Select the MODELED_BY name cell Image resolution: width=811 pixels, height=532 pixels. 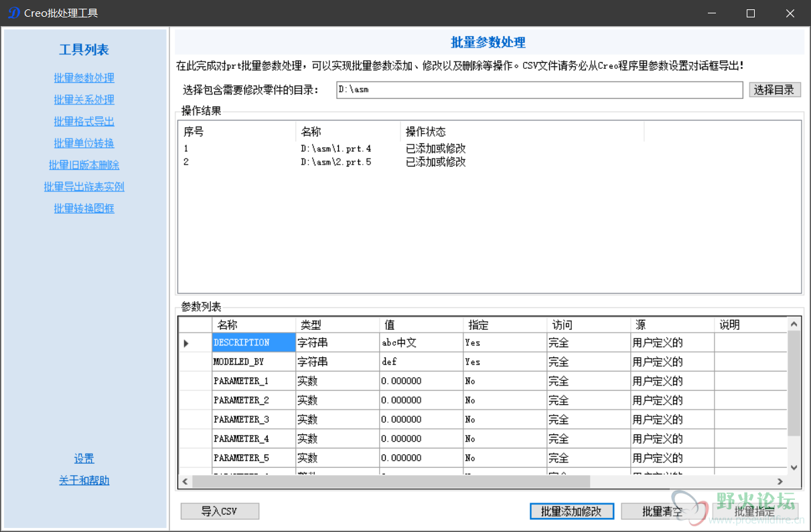pyautogui.click(x=254, y=362)
